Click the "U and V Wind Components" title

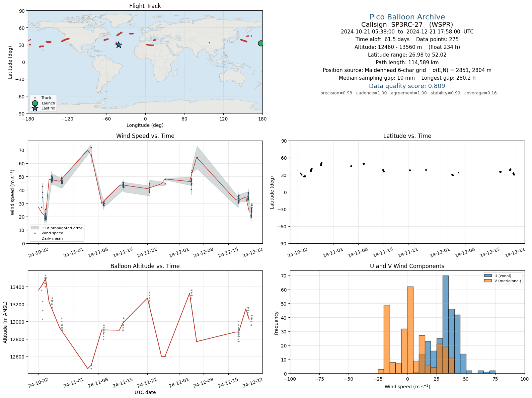coord(407,266)
